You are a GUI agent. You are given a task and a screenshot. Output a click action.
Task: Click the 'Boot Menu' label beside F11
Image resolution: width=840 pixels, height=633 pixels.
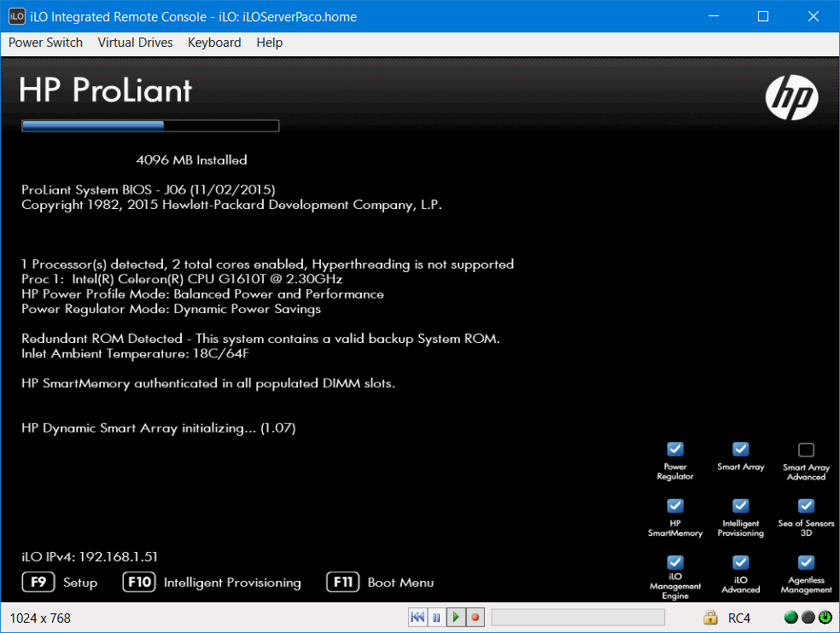(400, 583)
